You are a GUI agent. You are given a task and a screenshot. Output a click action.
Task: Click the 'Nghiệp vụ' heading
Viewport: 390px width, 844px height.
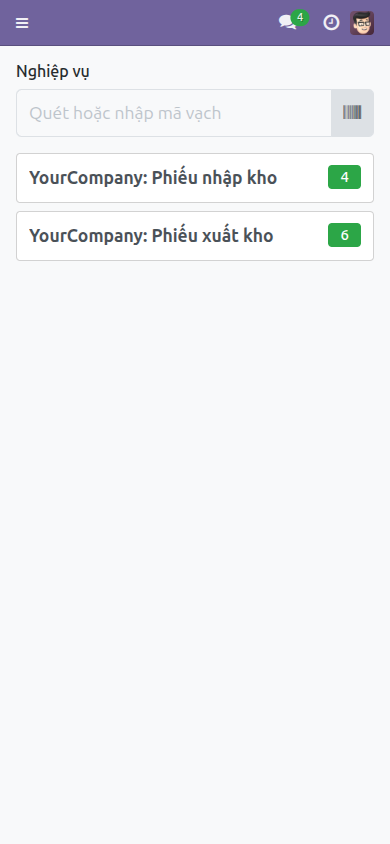(53, 72)
